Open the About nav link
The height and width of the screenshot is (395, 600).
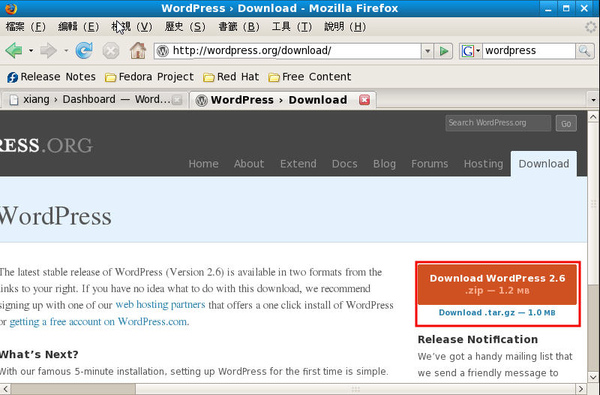point(249,164)
